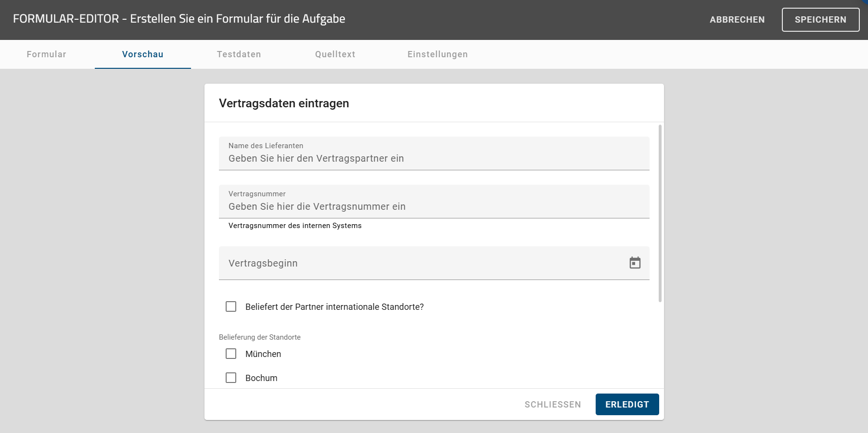Save the form with SPEICHERN
The width and height of the screenshot is (868, 433).
[820, 20]
